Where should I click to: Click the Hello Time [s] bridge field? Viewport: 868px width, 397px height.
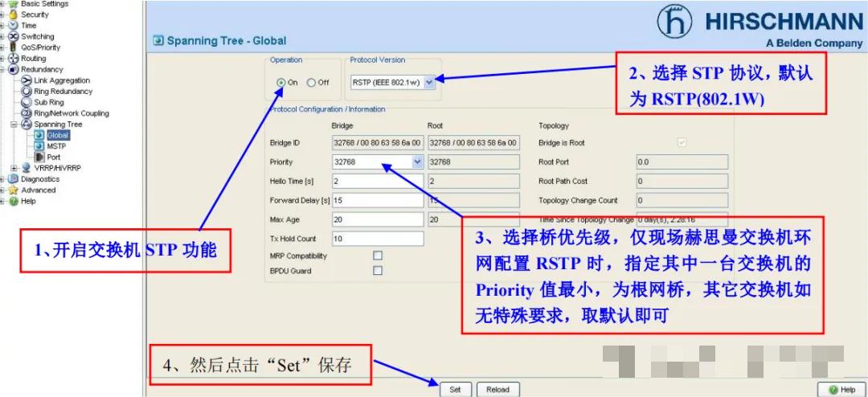[378, 182]
